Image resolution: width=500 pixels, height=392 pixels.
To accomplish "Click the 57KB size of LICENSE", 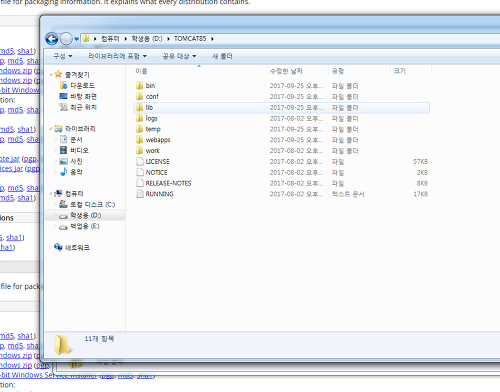I will 420,162.
